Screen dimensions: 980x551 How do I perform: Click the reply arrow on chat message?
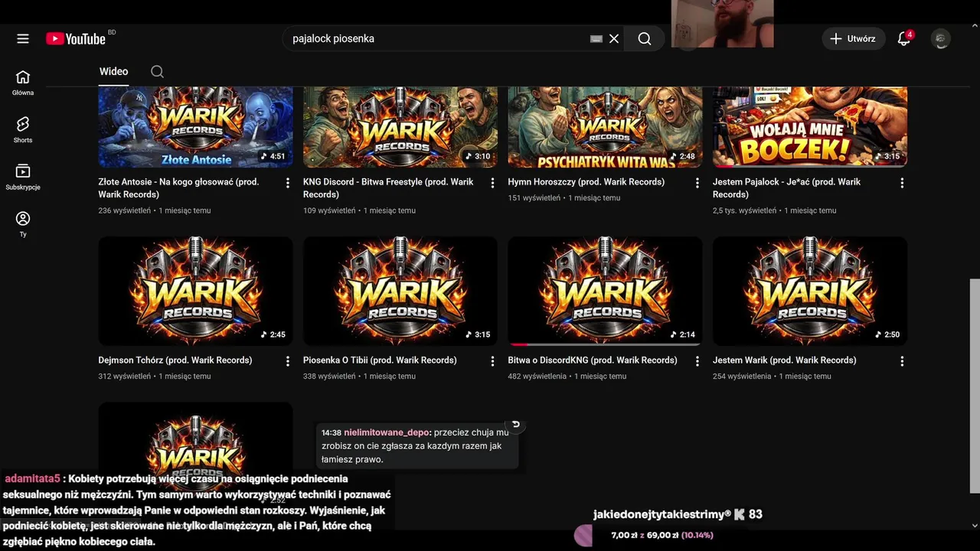(x=516, y=424)
